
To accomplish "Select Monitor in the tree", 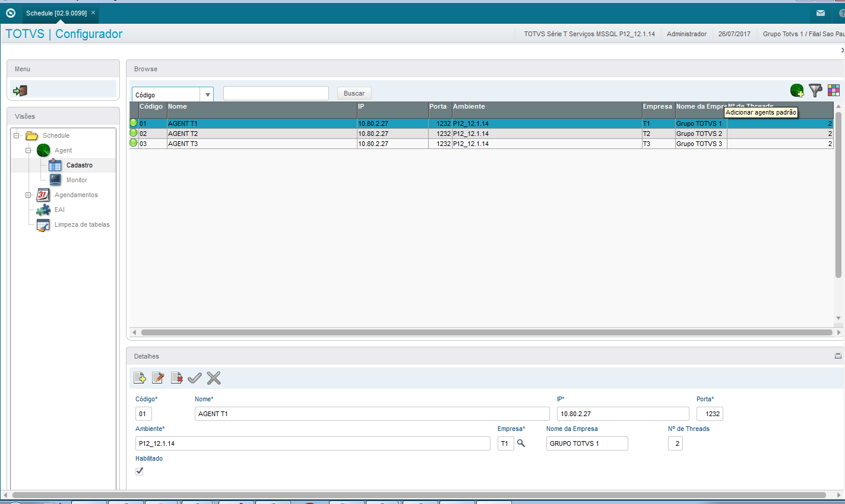I will [77, 180].
